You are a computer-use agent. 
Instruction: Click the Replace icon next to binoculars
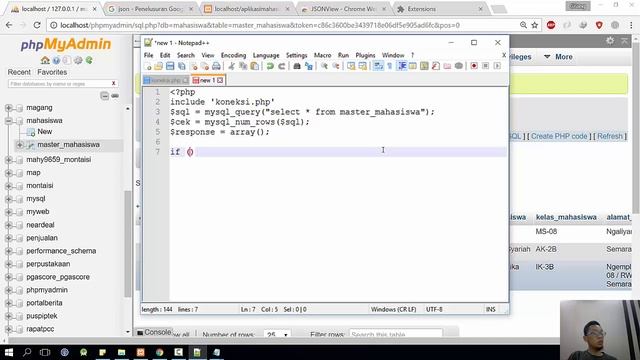(309, 66)
